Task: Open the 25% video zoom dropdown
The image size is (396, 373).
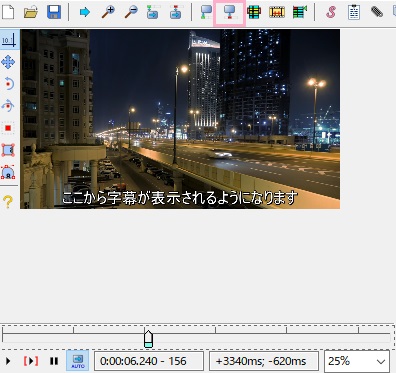Action: 357,361
